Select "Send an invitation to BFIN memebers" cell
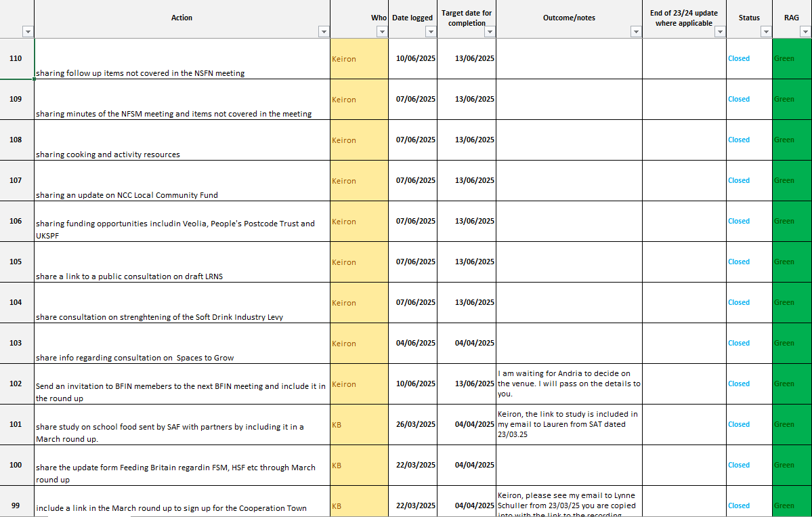The width and height of the screenshot is (812, 517). coord(182,384)
